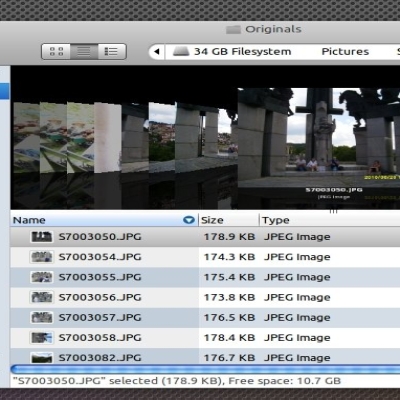The image size is (400, 400).
Task: Click the Originals folder icon in title bar
Action: pyautogui.click(x=233, y=30)
